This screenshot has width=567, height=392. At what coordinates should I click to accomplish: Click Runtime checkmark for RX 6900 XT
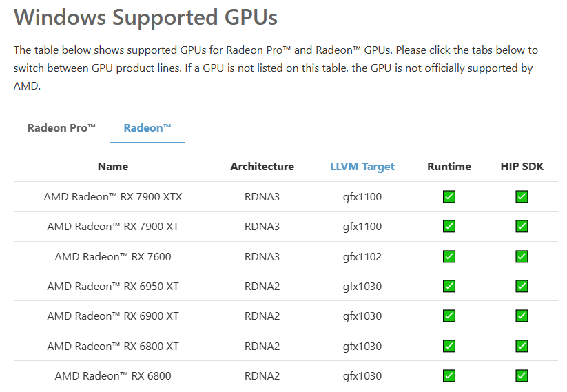click(449, 316)
